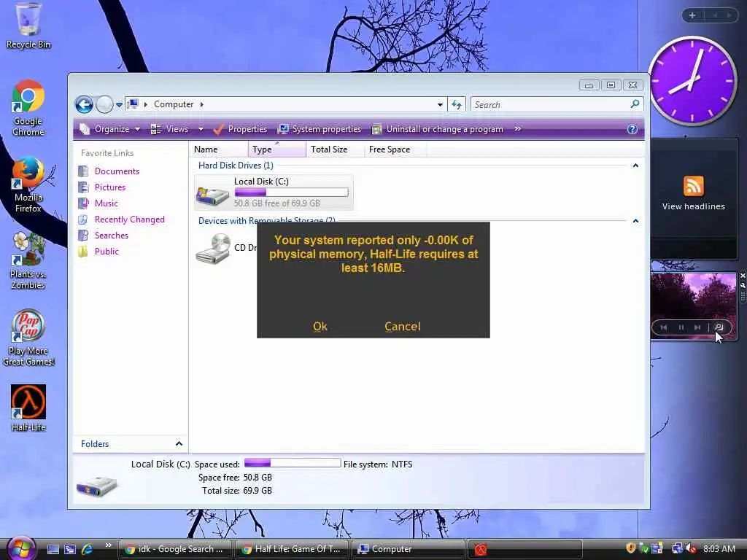The width and height of the screenshot is (747, 560).
Task: Go to next slide in slideshow gadget
Action: point(697,327)
